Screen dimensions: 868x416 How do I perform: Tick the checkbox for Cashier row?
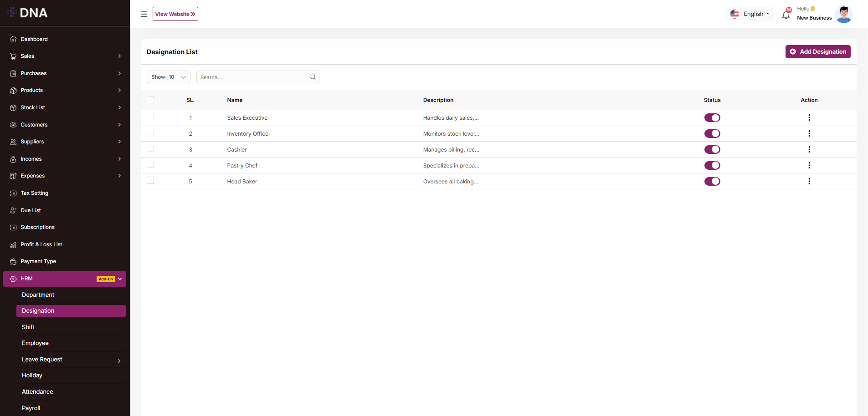tap(151, 149)
